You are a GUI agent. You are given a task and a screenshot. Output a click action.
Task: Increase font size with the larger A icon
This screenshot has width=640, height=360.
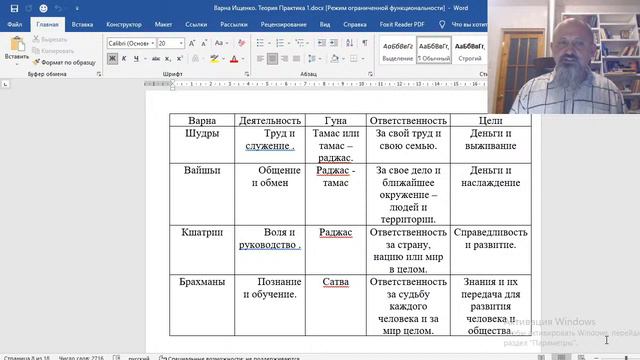192,43
